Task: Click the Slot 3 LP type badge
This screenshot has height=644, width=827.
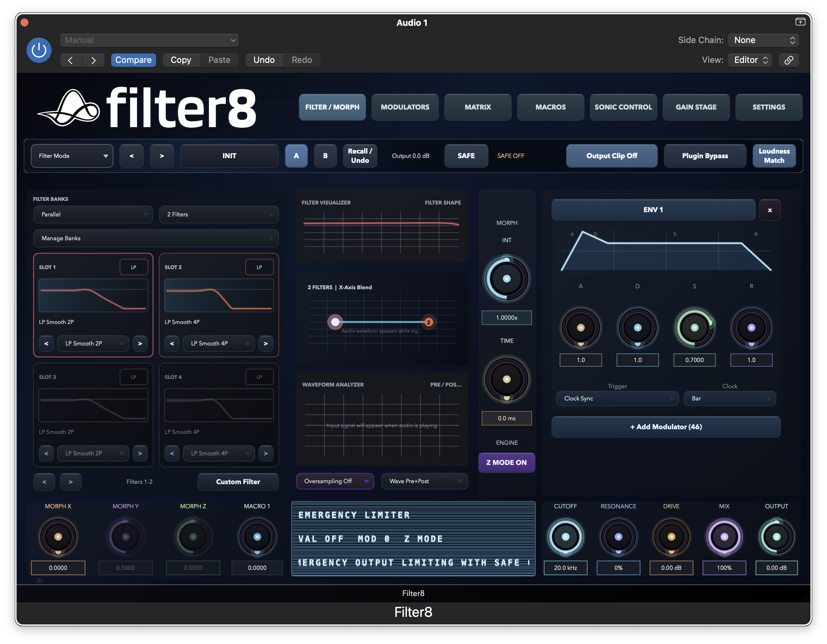Action: point(134,377)
